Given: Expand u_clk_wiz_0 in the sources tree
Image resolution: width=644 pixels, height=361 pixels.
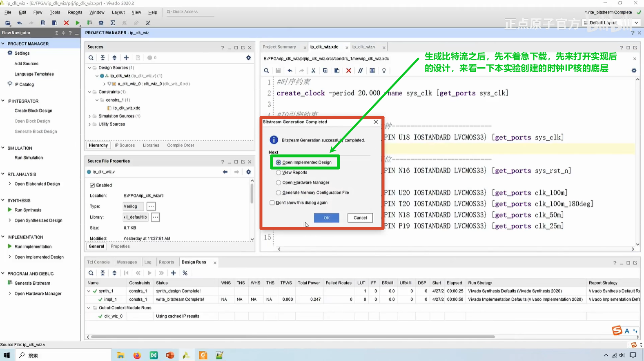Looking at the screenshot, I should tap(105, 84).
